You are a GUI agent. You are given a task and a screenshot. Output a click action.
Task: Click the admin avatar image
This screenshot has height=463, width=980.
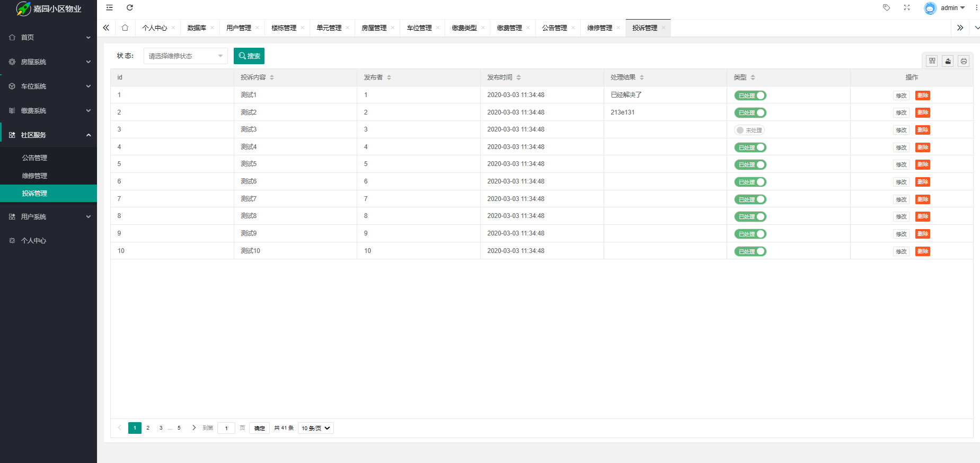pyautogui.click(x=930, y=8)
